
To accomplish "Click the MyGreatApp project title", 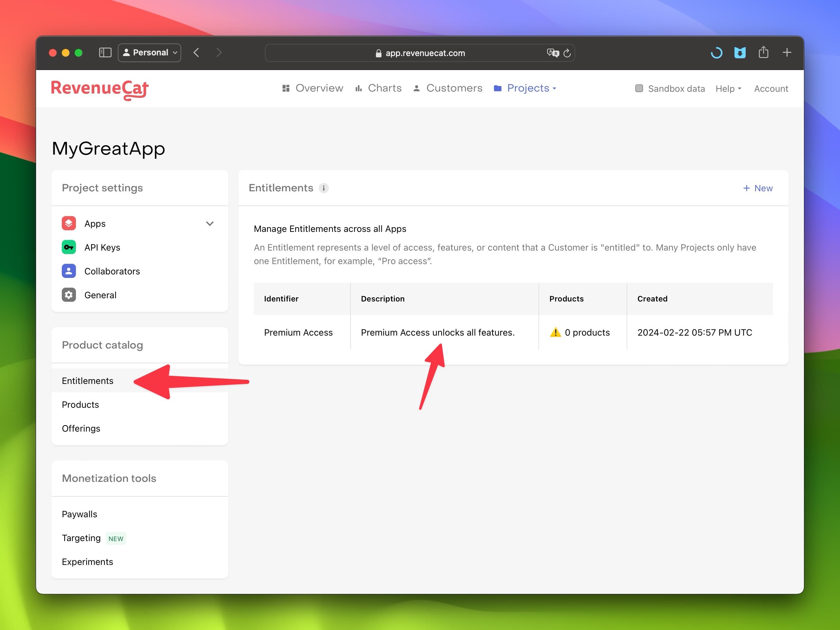I will click(x=108, y=148).
